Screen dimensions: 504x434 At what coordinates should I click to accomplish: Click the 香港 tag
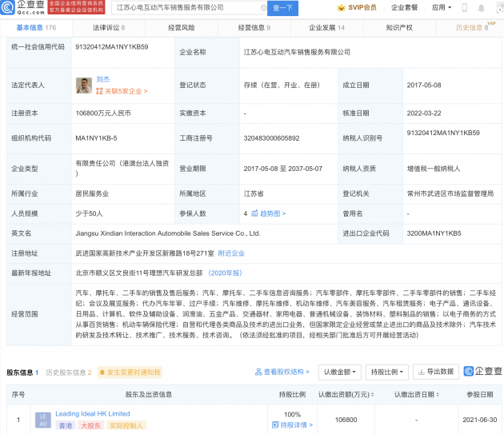tap(66, 426)
